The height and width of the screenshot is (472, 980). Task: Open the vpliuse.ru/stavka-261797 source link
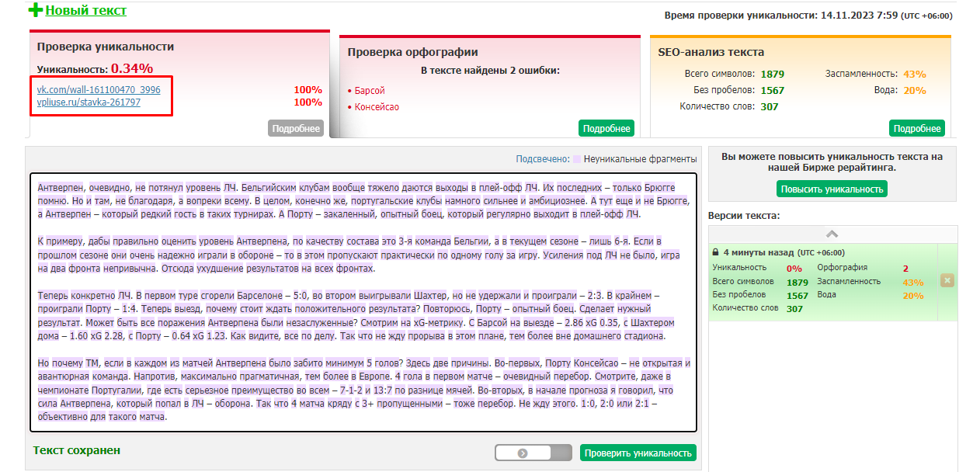tap(89, 102)
